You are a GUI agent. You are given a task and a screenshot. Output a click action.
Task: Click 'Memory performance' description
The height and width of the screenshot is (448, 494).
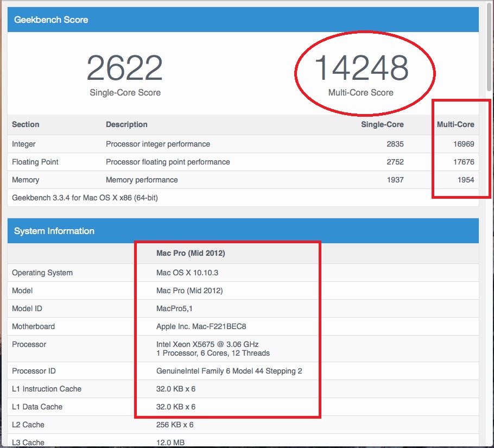[x=142, y=180]
